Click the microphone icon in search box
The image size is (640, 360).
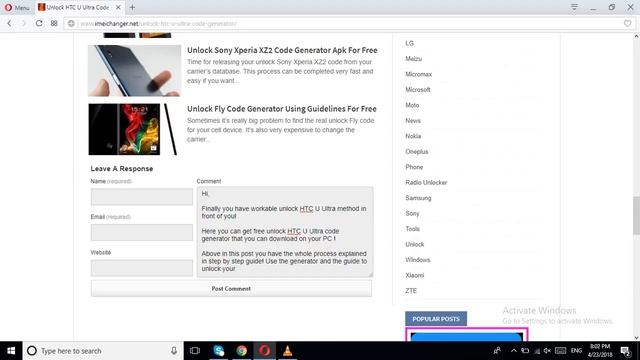(x=174, y=351)
